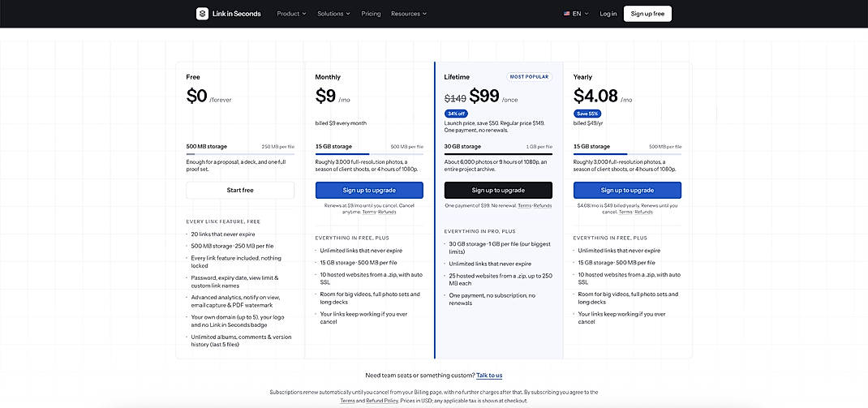This screenshot has height=408, width=868.
Task: Click the Link in Seconds logo icon
Action: (202, 14)
